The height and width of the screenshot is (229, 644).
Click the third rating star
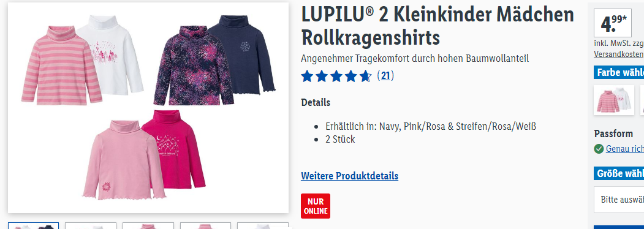point(336,77)
